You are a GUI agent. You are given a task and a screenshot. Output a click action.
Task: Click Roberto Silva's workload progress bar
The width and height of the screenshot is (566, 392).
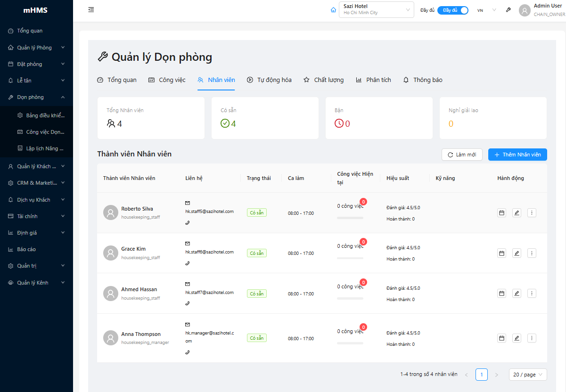(x=350, y=218)
